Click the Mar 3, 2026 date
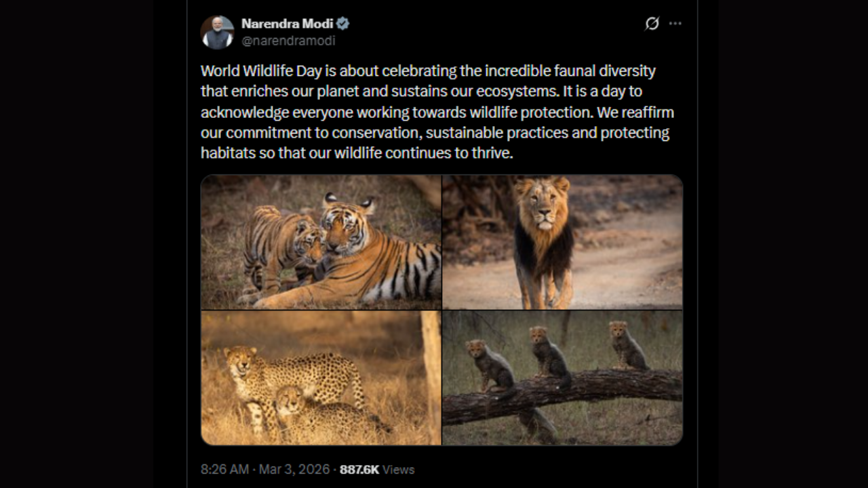The width and height of the screenshot is (868, 488). click(x=294, y=469)
